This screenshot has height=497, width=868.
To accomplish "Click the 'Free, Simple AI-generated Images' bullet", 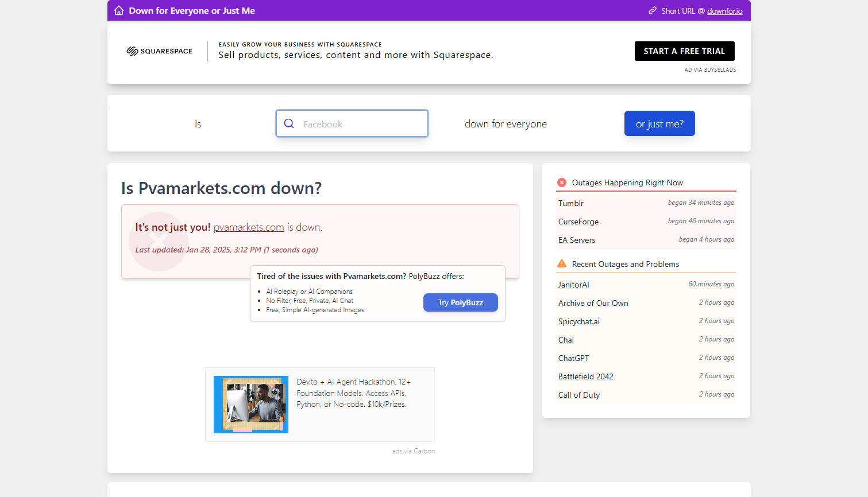I will (315, 310).
